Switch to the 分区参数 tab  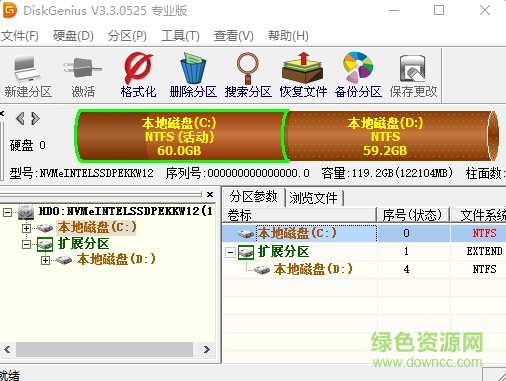click(253, 197)
